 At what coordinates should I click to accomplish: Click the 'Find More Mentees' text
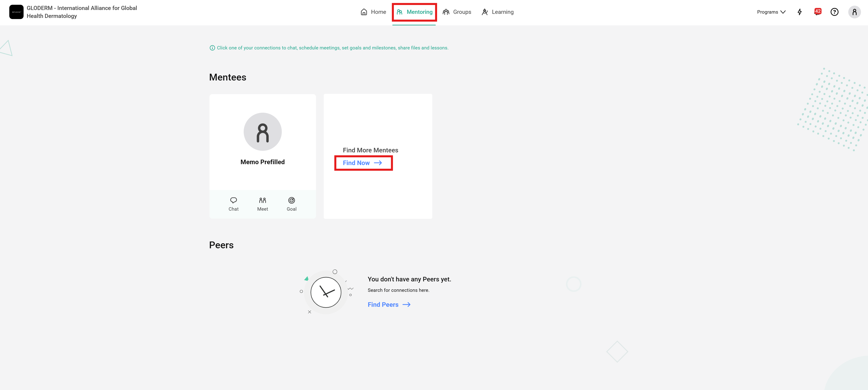(x=370, y=150)
